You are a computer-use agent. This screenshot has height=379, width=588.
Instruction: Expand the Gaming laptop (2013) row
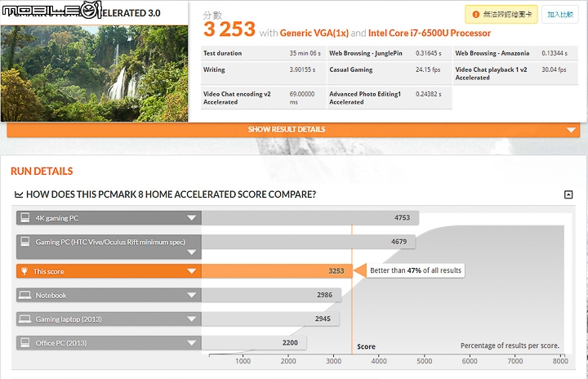pos(192,319)
